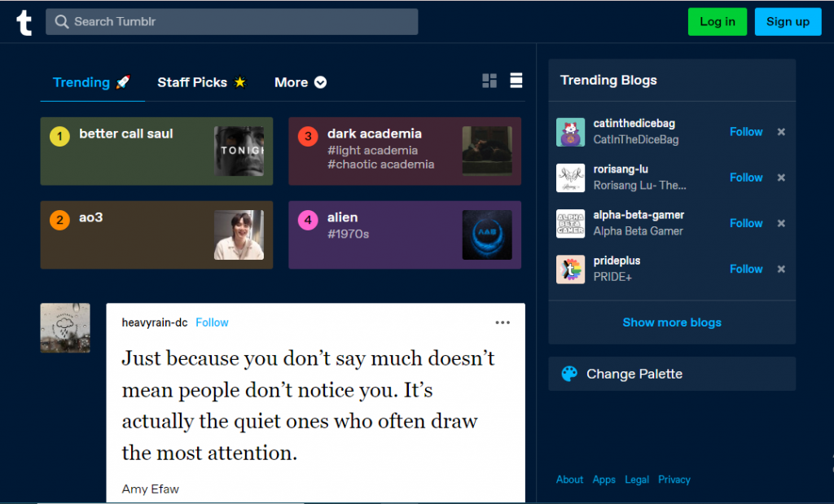This screenshot has width=834, height=504.
Task: Open ao3 trend thumbnail image
Action: (239, 235)
